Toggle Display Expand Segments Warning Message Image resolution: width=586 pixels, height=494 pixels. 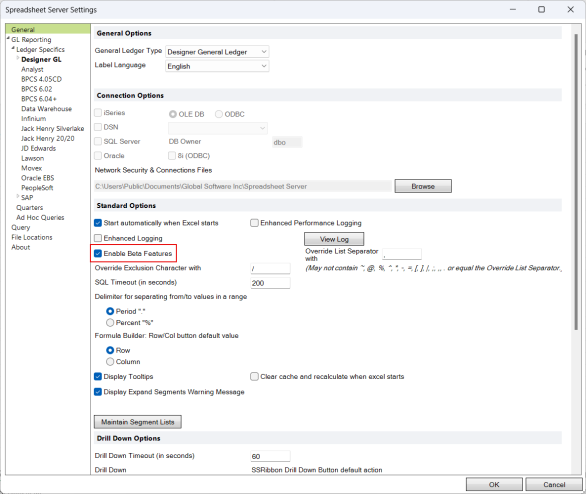coord(98,392)
